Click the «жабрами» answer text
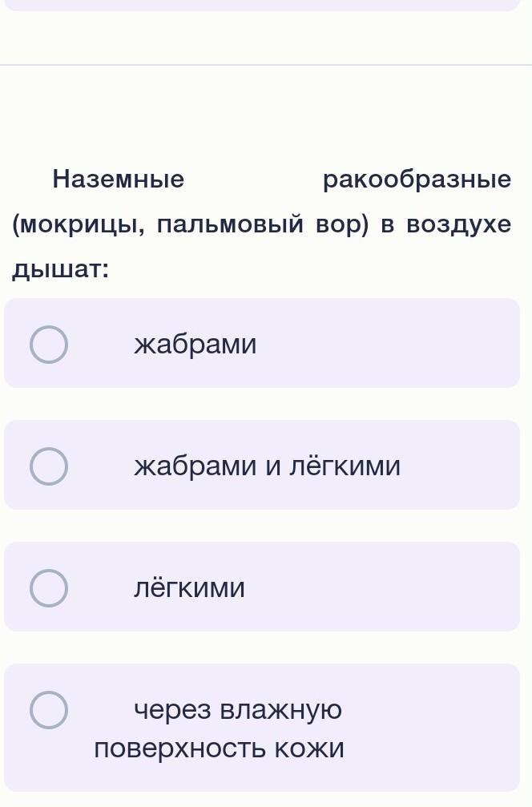Image resolution: width=532 pixels, height=807 pixels. [x=195, y=345]
